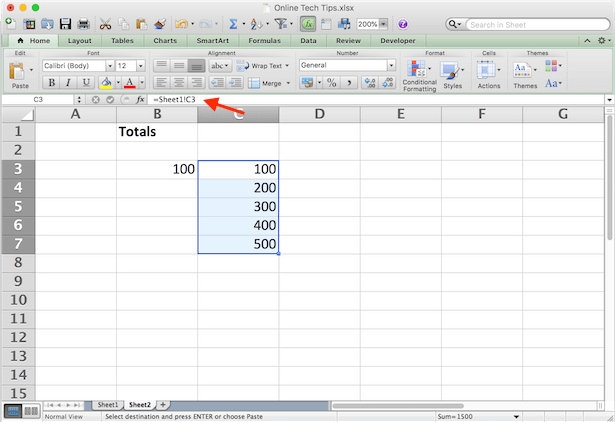Click the Save icon in the toolbar
This screenshot has height=422, width=615.
[x=65, y=23]
